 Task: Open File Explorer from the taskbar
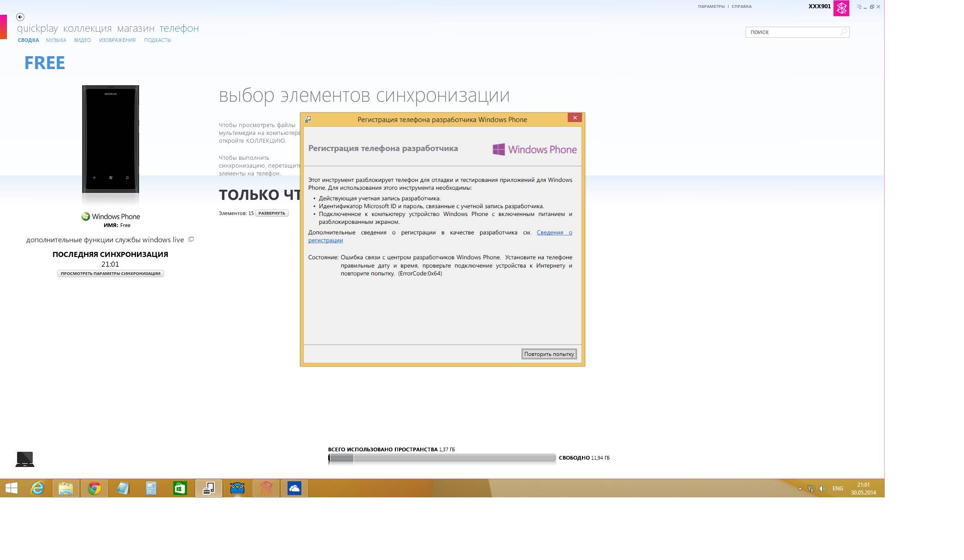coord(66,488)
